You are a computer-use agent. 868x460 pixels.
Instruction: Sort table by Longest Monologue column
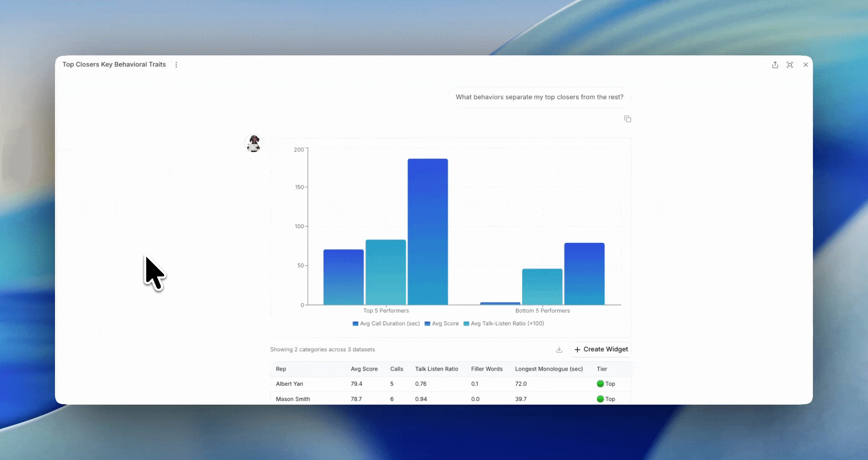(549, 369)
